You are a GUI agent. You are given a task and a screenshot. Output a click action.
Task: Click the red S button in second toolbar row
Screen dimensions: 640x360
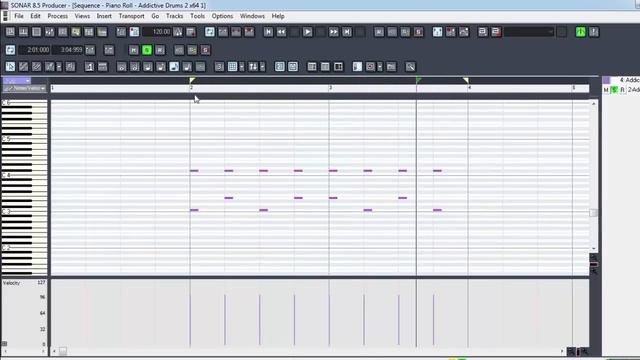tap(205, 50)
